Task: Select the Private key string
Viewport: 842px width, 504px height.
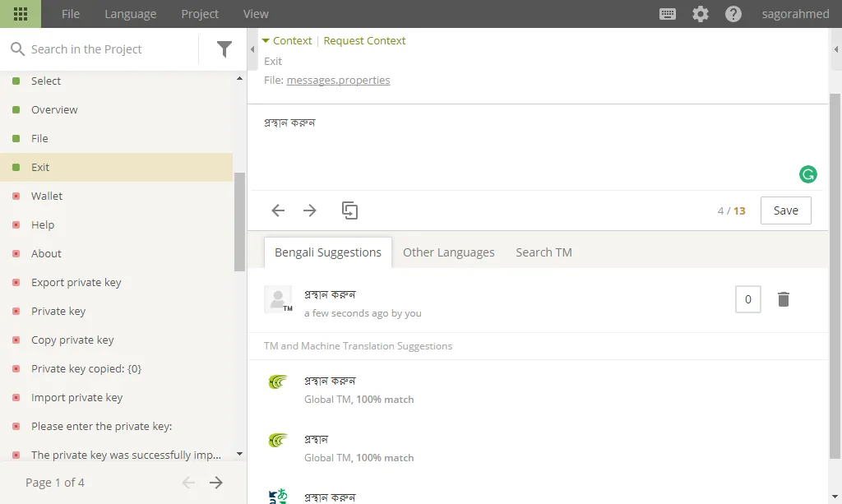Action: 116,312
